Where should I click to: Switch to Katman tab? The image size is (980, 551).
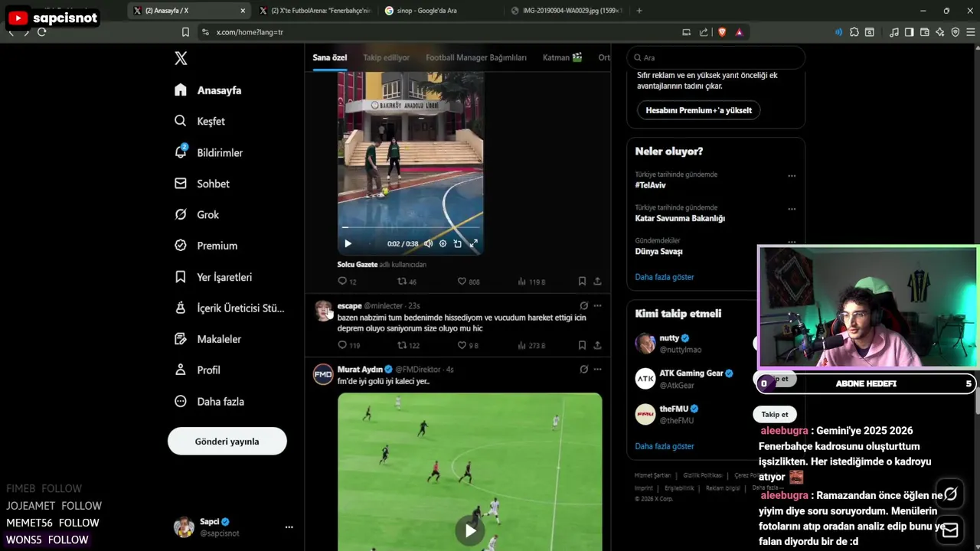563,57
